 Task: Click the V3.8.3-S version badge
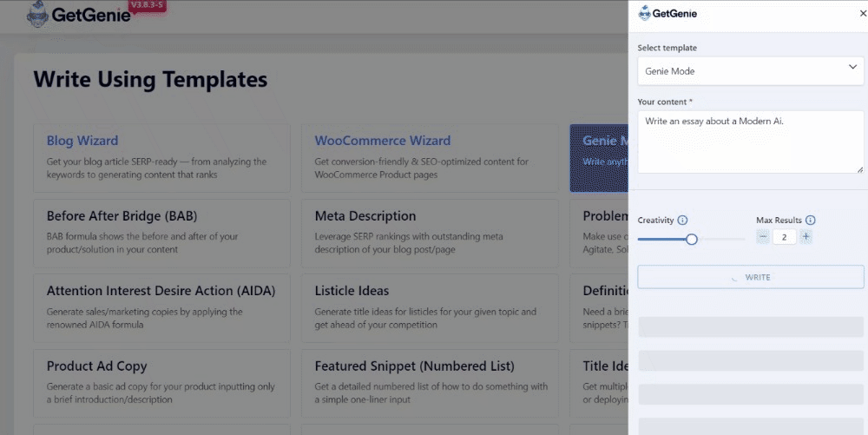[x=148, y=6]
